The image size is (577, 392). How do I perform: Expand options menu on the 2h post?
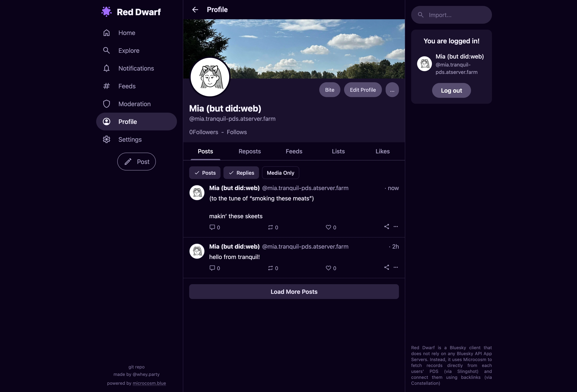coord(396,267)
